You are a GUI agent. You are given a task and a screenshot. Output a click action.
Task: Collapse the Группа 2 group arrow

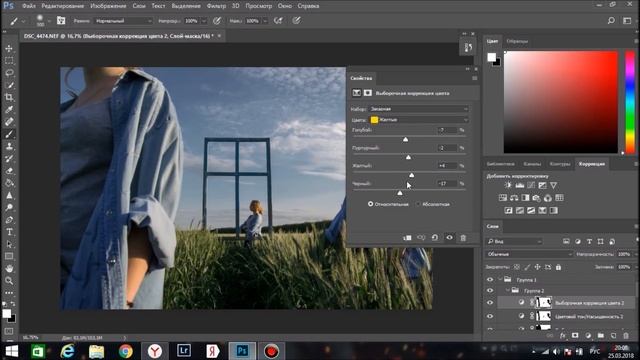coord(507,291)
